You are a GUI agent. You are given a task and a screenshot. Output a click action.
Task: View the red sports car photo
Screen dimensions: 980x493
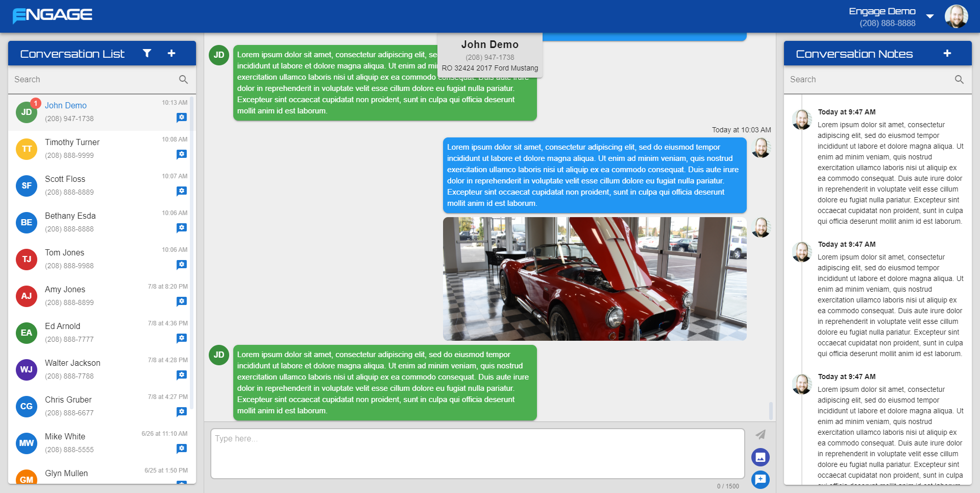(x=595, y=278)
